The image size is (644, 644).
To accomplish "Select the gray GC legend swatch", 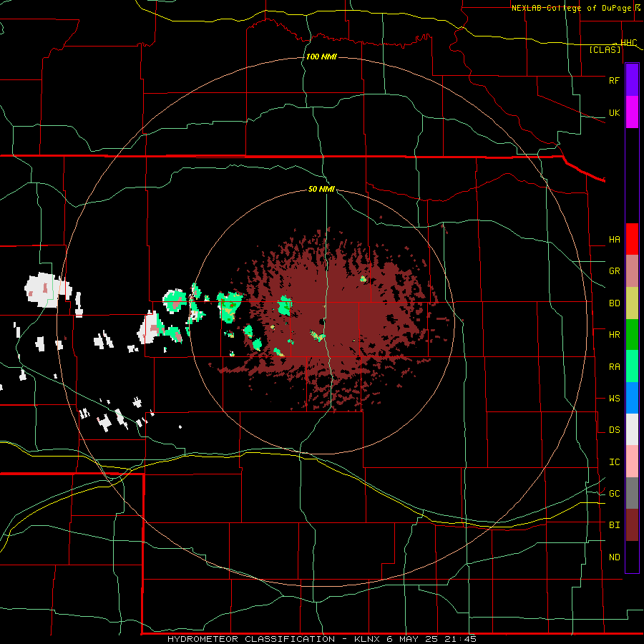I will click(x=632, y=493).
